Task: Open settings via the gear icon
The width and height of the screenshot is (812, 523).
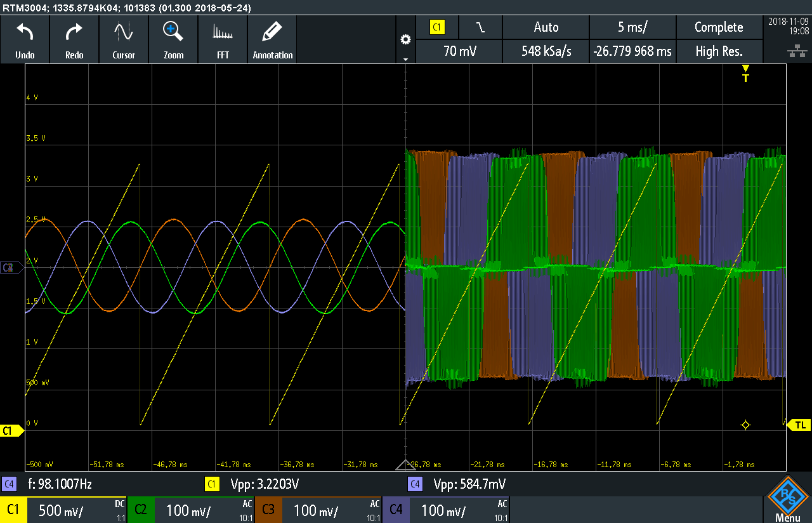Action: 405,40
